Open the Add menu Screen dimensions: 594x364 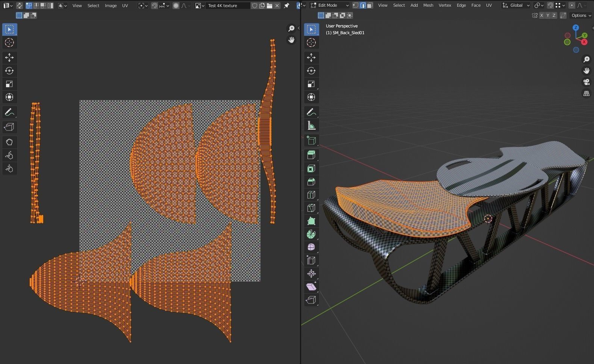point(414,5)
